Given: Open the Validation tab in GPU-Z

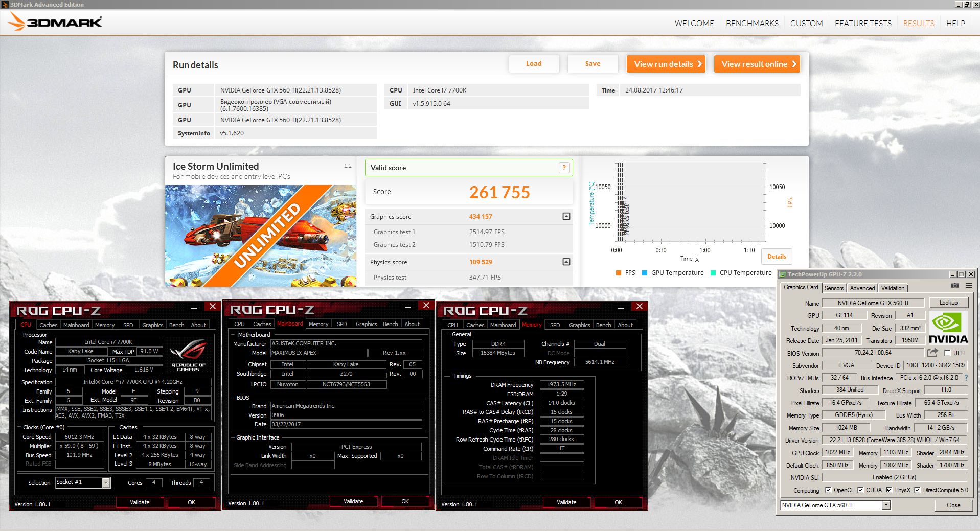Looking at the screenshot, I should point(893,288).
